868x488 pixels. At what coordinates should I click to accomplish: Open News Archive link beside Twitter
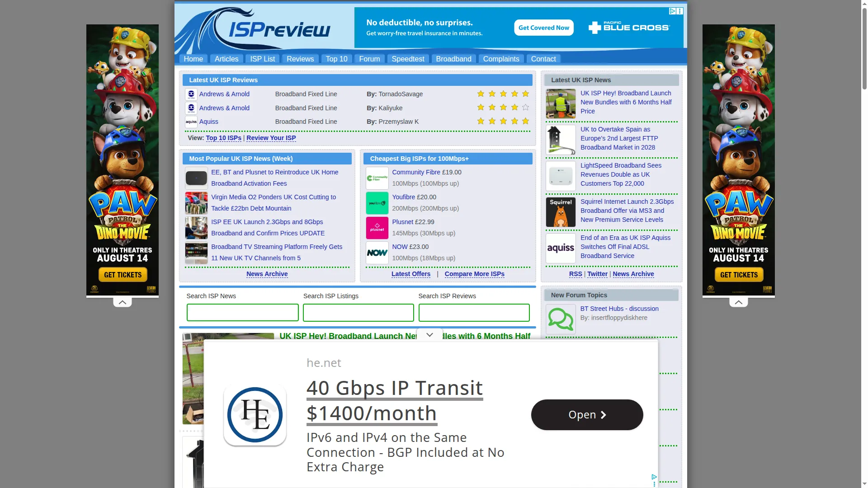633,274
